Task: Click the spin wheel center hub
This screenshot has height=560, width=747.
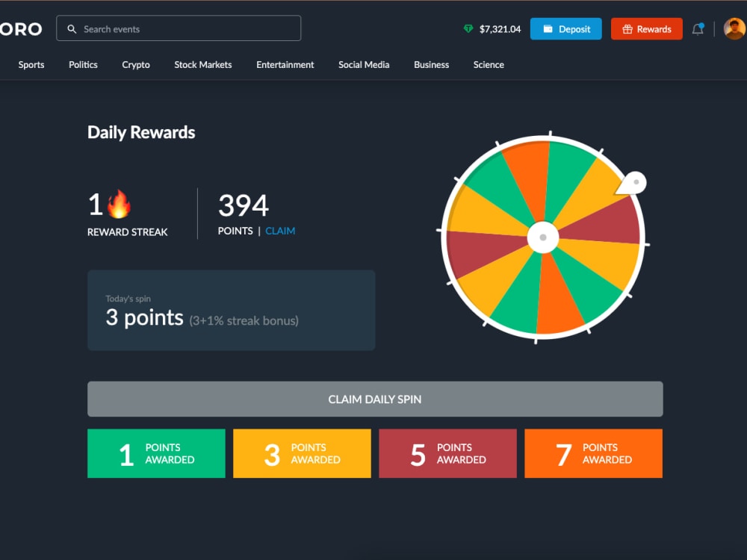Action: pyautogui.click(x=542, y=237)
